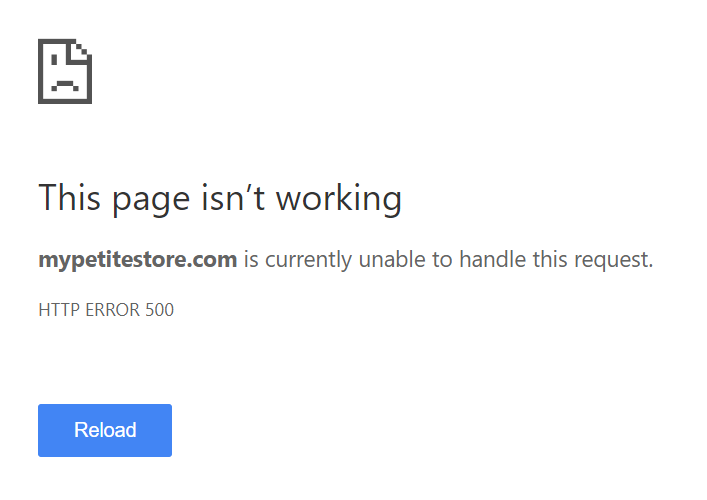The image size is (707, 500).
Task: Click the word "page" in the heading
Action: point(151,201)
